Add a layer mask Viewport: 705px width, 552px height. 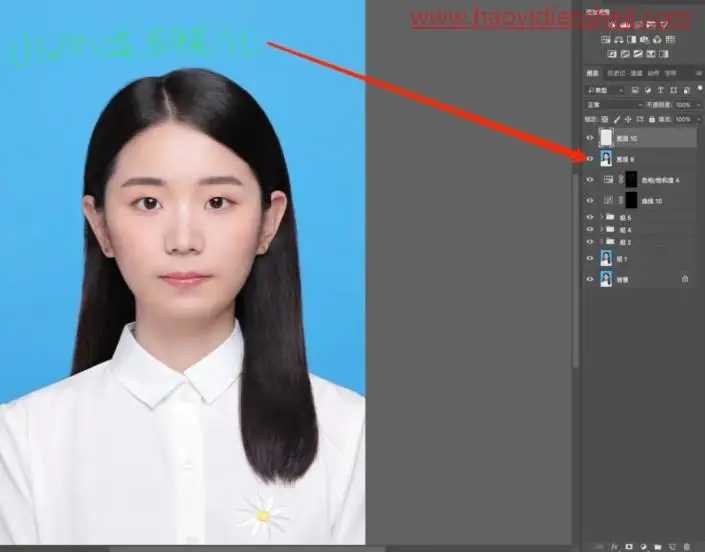pos(629,547)
